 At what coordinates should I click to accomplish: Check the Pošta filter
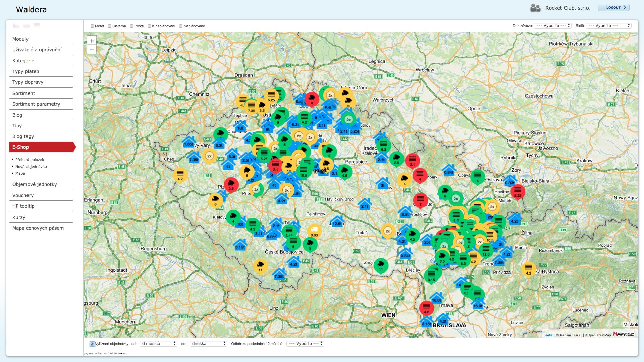point(132,26)
